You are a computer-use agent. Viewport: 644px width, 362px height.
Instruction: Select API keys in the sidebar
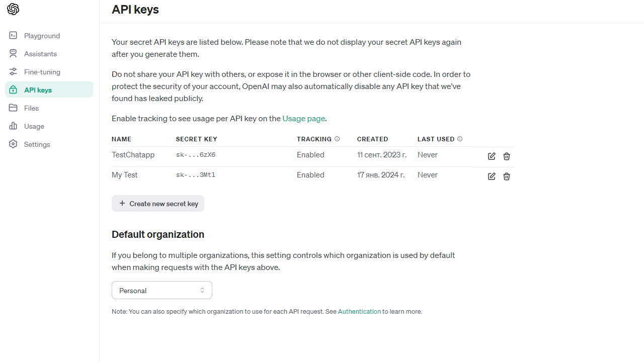(38, 90)
